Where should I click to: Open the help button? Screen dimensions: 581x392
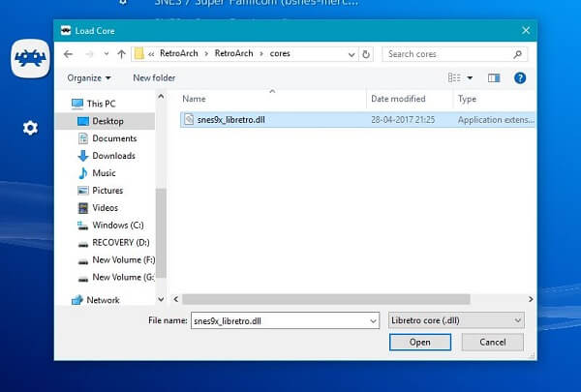point(520,77)
